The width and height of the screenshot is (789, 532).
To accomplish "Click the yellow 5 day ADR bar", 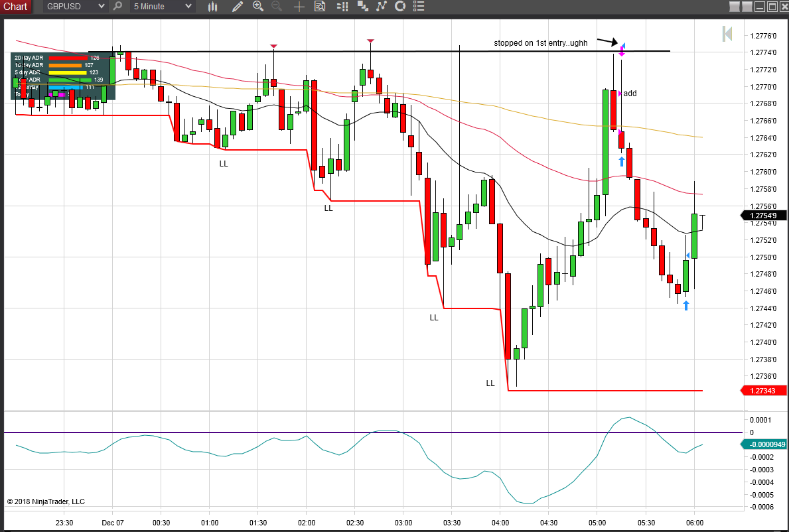I will point(68,72).
